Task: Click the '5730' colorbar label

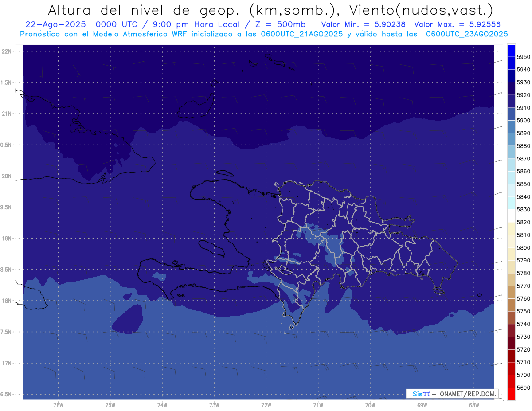Action: (x=524, y=337)
